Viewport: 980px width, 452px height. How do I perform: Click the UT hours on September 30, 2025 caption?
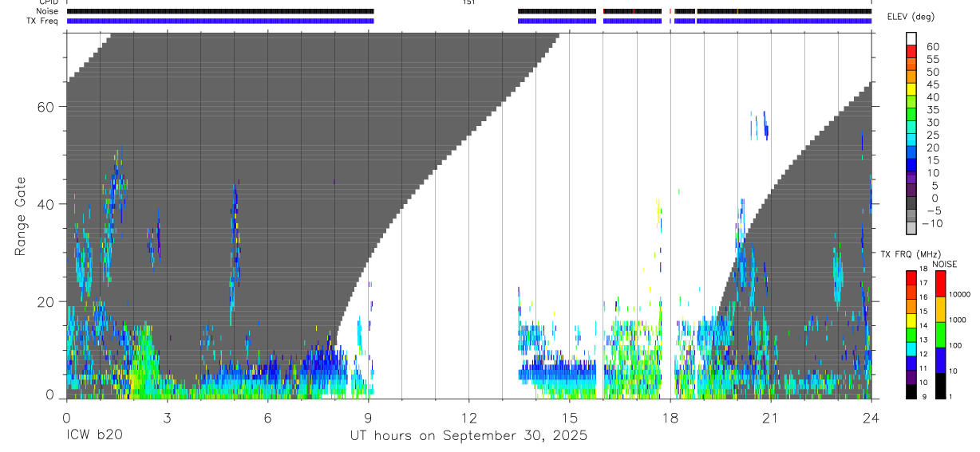tap(468, 436)
